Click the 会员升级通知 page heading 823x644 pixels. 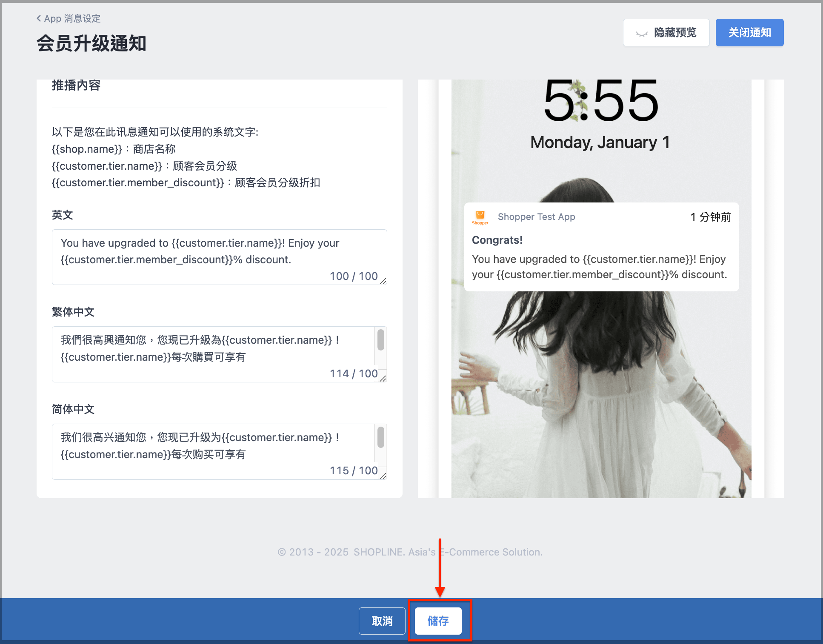(x=91, y=43)
